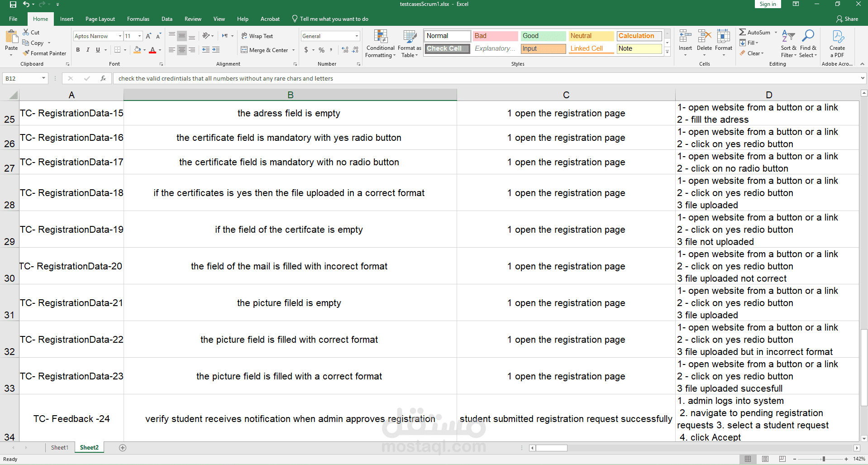This screenshot has width=868, height=465.
Task: Decrease the cell indent
Action: pos(206,50)
